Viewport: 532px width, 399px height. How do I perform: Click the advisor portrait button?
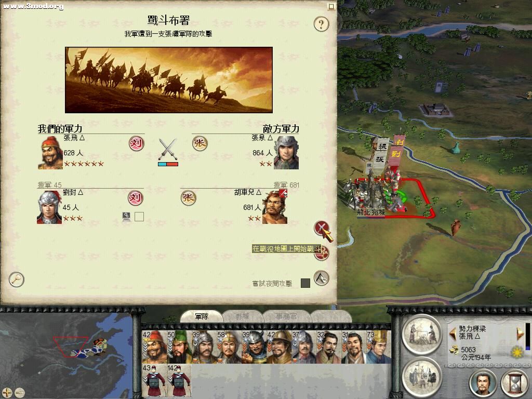[x=483, y=383]
